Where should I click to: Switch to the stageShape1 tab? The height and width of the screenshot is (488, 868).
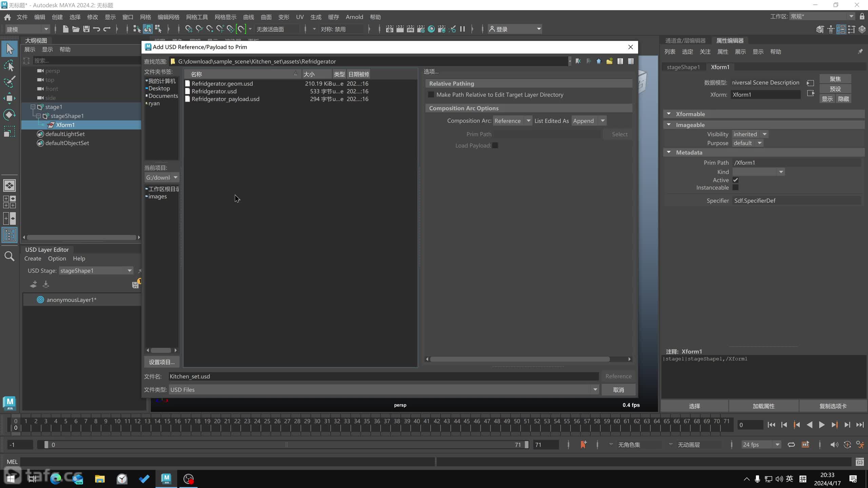pos(683,67)
